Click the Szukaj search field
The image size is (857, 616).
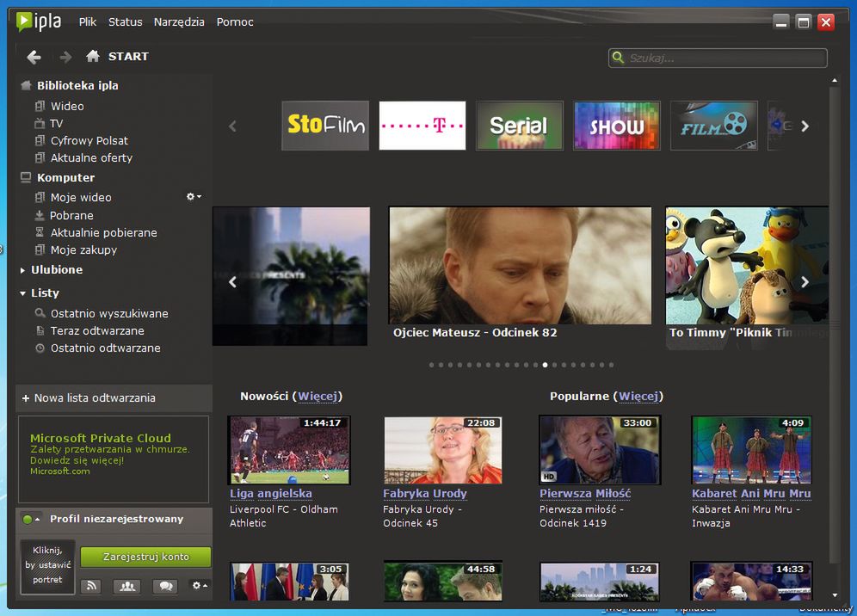tap(718, 58)
